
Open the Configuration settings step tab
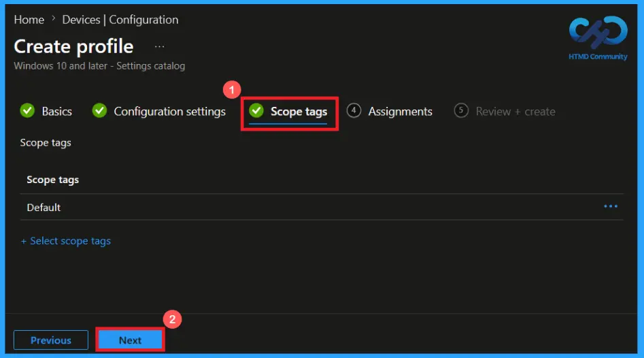click(x=159, y=112)
